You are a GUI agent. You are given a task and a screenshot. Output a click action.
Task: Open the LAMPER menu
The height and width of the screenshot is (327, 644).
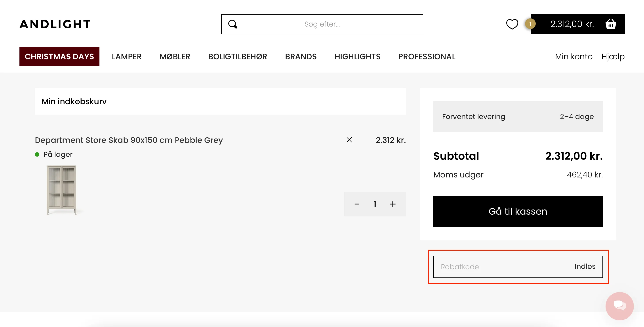(x=126, y=57)
